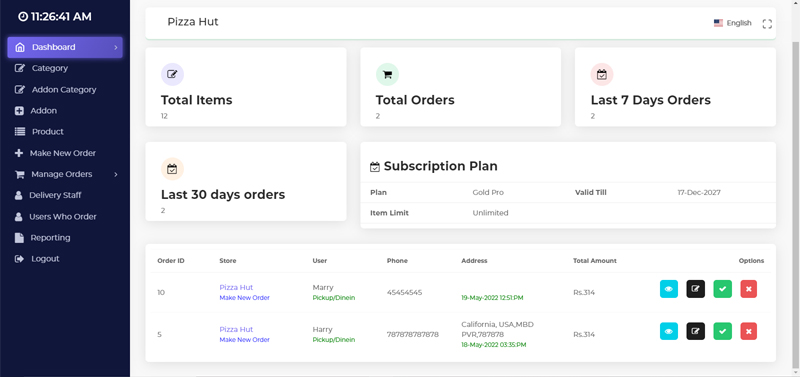Click the Last 7 Days Orders heading
The image size is (800, 377).
pyautogui.click(x=651, y=100)
